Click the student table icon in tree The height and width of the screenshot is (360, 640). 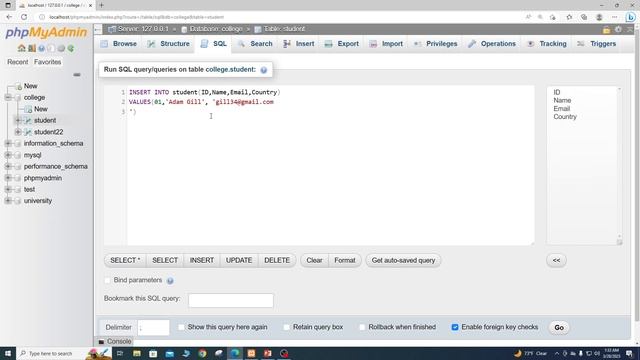pos(28,120)
